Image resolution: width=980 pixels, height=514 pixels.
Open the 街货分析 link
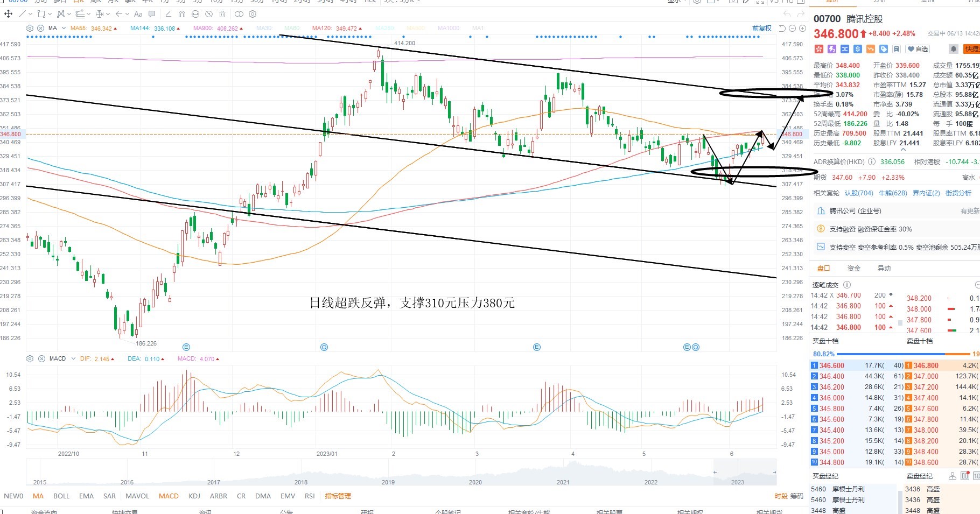[958, 193]
